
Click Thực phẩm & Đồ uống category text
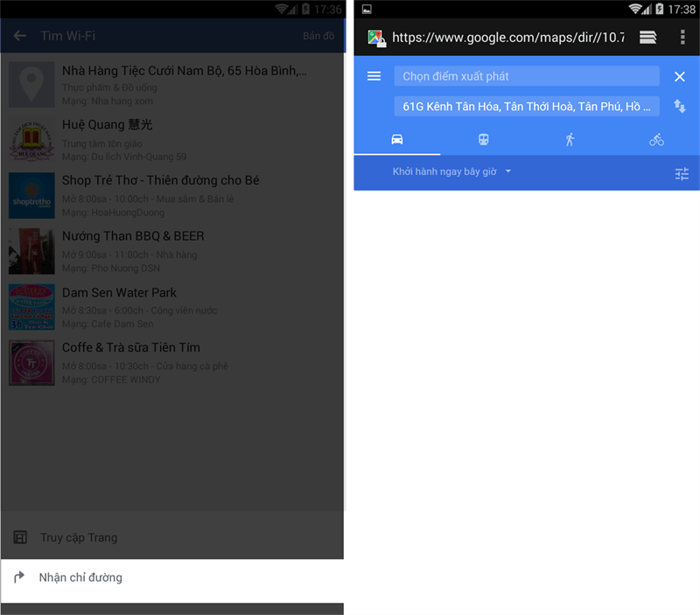coord(109,87)
